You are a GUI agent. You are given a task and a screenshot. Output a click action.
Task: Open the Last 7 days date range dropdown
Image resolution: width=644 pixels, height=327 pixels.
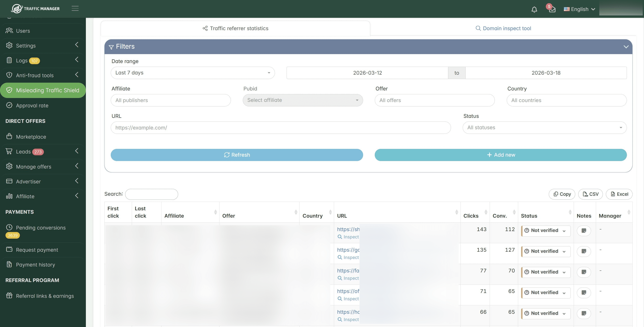(x=193, y=73)
